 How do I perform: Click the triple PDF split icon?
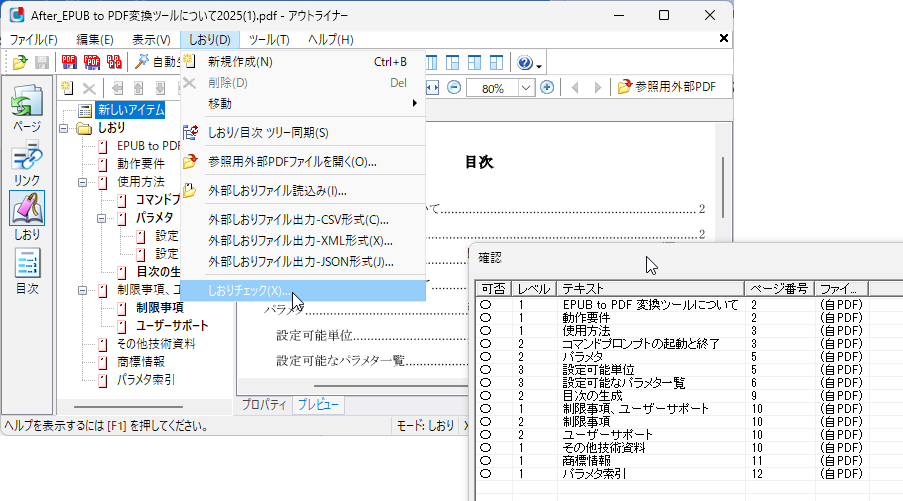(114, 62)
